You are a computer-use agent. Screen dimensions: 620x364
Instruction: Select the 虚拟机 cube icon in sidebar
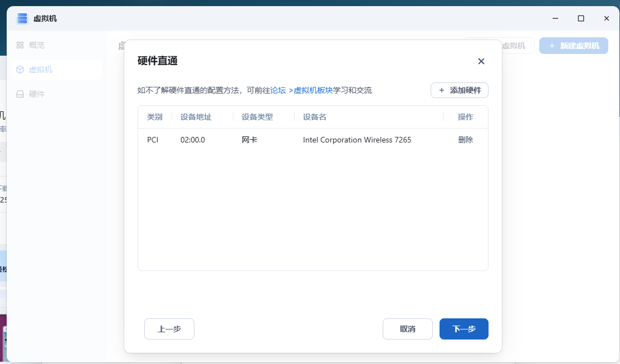[x=20, y=70]
